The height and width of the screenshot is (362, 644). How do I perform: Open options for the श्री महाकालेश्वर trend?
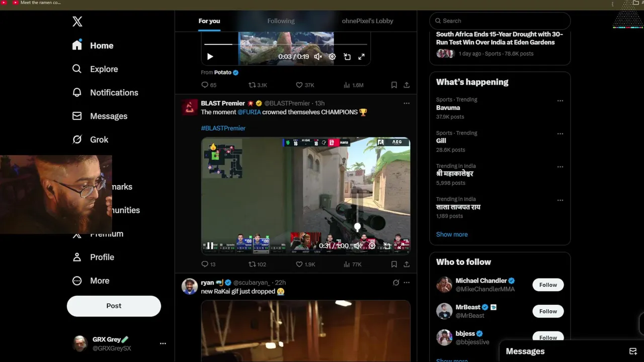click(560, 167)
